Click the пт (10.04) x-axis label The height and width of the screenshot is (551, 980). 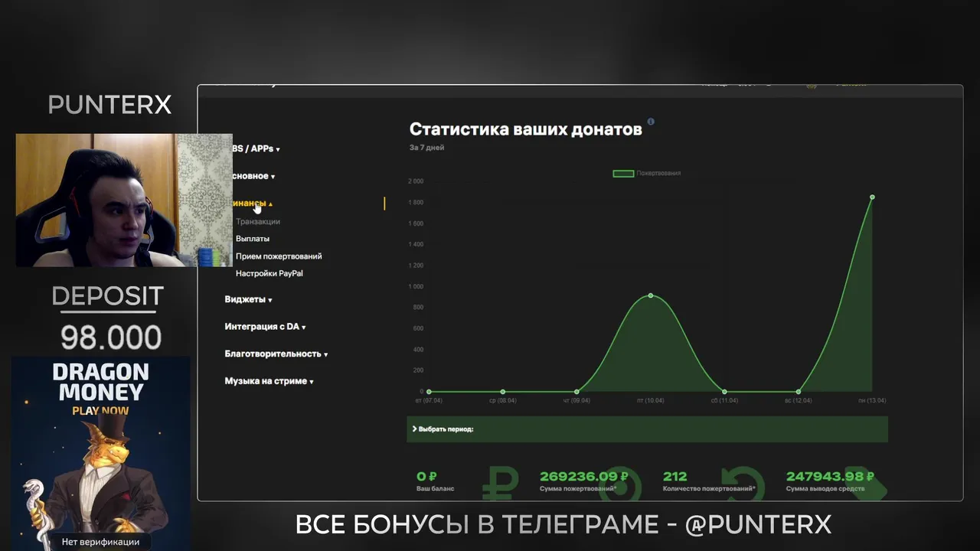pos(651,400)
